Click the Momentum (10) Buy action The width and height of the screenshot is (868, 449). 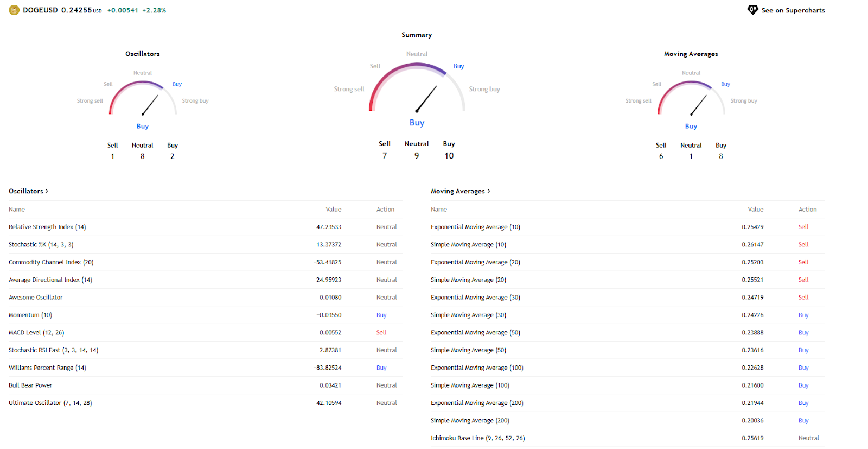tap(381, 315)
